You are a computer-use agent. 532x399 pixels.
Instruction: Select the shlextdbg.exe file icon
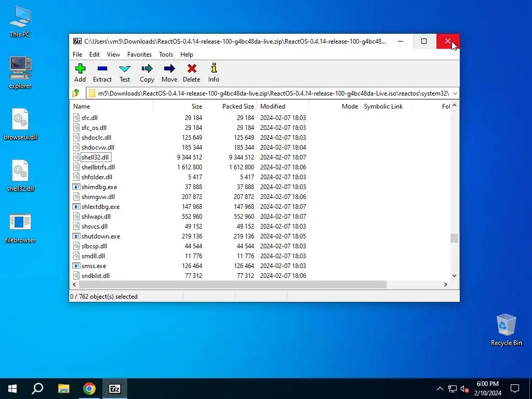click(77, 207)
